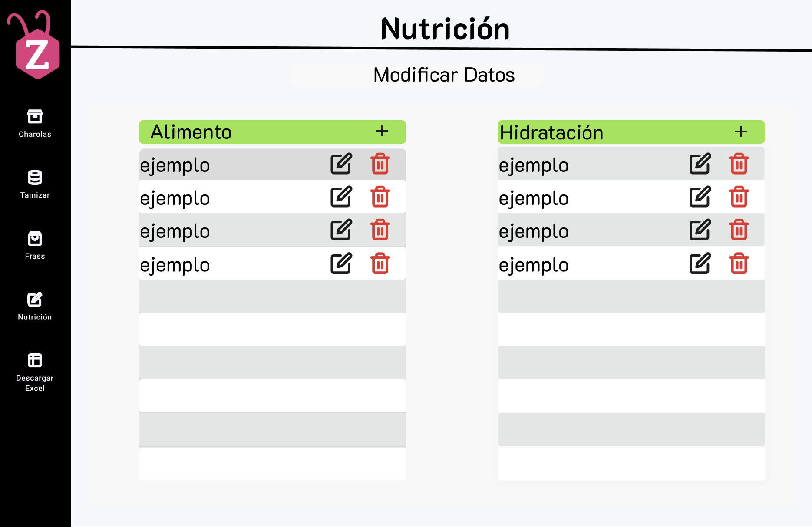Edit the second Alimento ejemplo row
This screenshot has height=527, width=812.
click(x=341, y=197)
